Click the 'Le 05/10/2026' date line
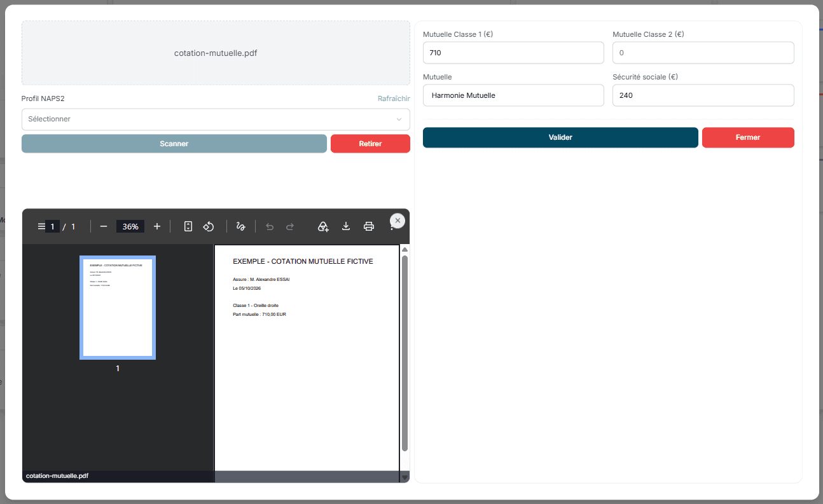Screen dimensions: 823x504 pos(247,288)
